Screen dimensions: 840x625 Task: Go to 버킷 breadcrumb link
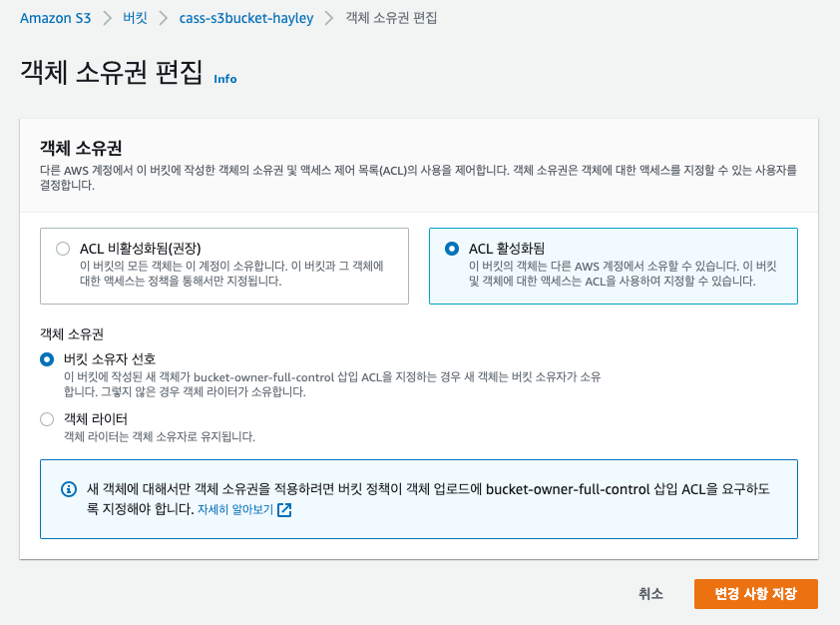pyautogui.click(x=135, y=18)
